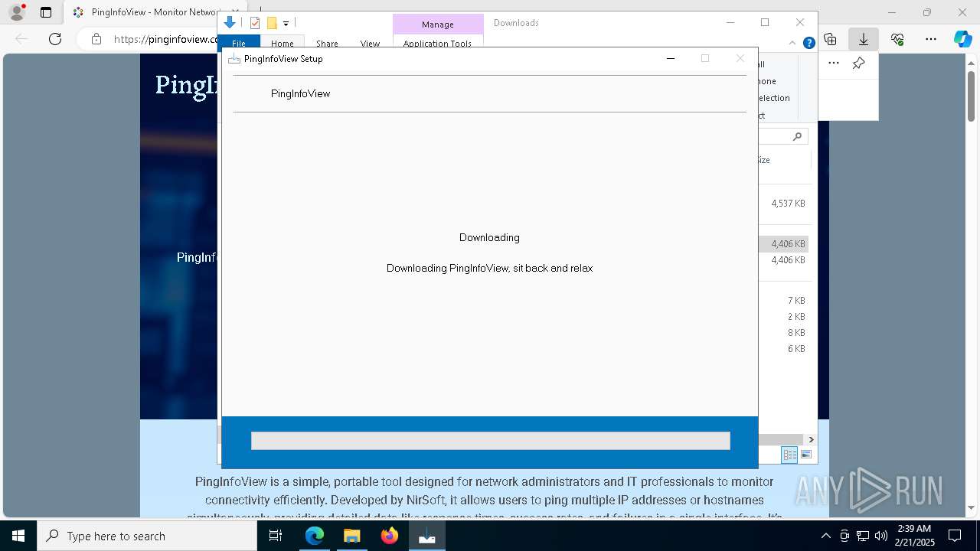Switch to View ribbon tab
Viewport: 980px width, 551px height.
coord(370,44)
